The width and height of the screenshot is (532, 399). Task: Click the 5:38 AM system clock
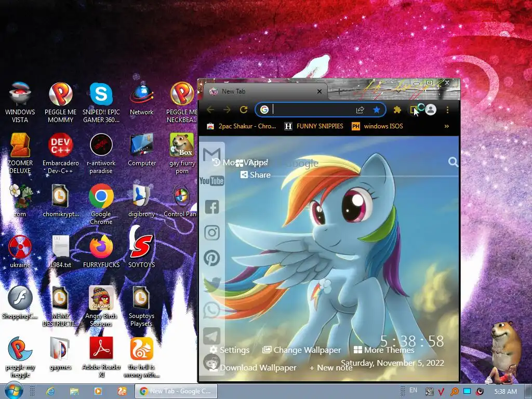click(505, 392)
